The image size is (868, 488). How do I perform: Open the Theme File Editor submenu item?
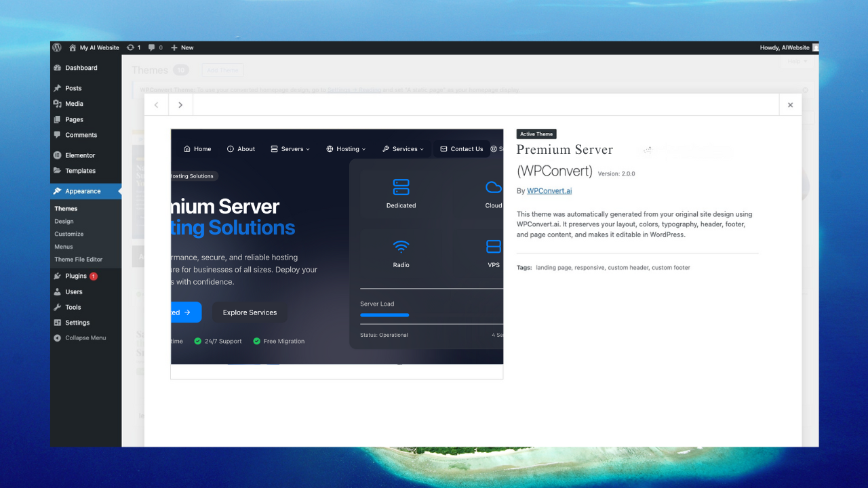[x=79, y=260]
